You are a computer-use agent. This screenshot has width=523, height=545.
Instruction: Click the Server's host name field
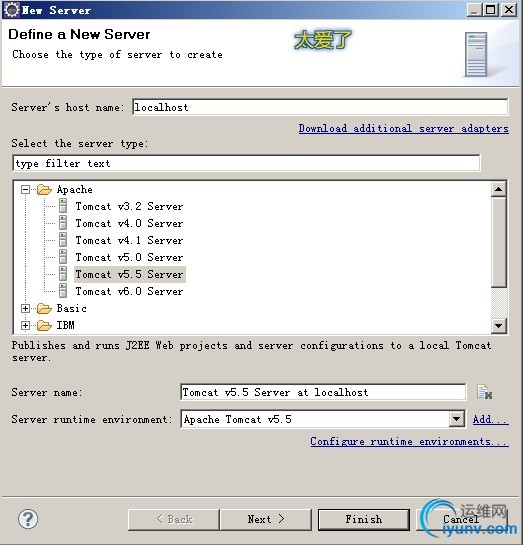point(320,107)
